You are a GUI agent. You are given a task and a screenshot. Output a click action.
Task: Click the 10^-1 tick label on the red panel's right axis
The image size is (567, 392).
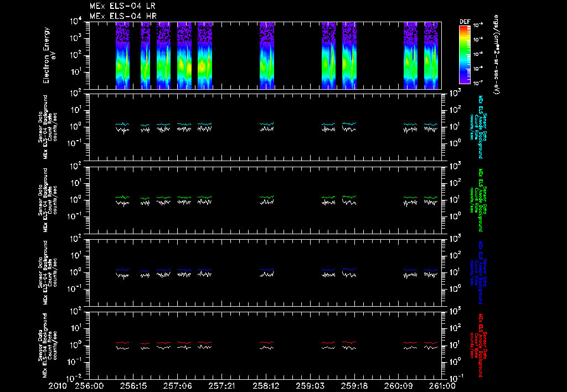click(456, 379)
